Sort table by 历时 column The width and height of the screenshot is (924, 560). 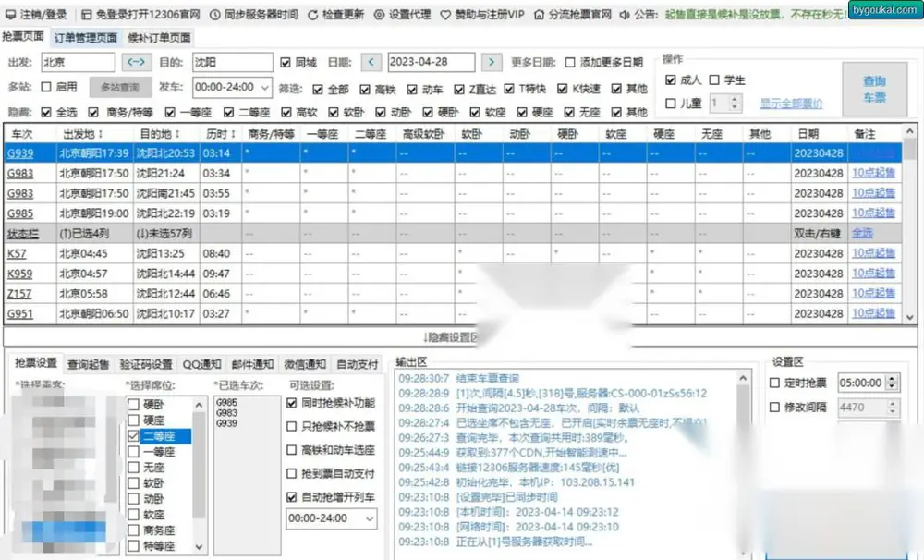(x=221, y=134)
